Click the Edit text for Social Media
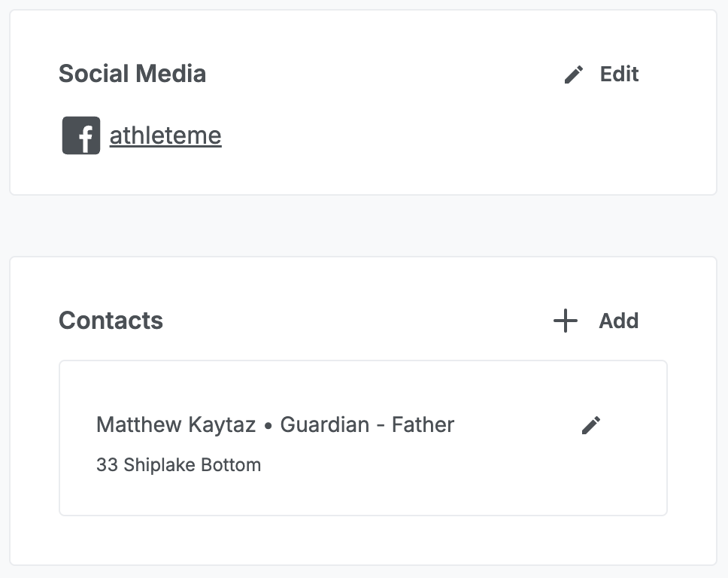Image resolution: width=728 pixels, height=578 pixels. (x=619, y=75)
